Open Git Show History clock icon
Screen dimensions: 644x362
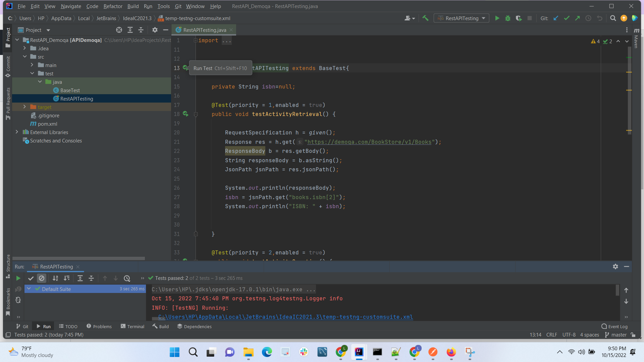coord(588,18)
